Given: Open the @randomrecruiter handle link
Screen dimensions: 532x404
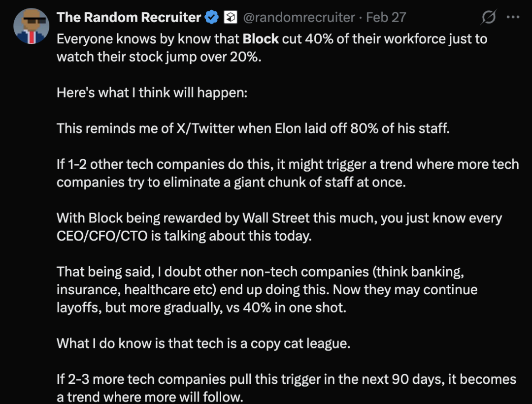Looking at the screenshot, I should click(x=299, y=17).
